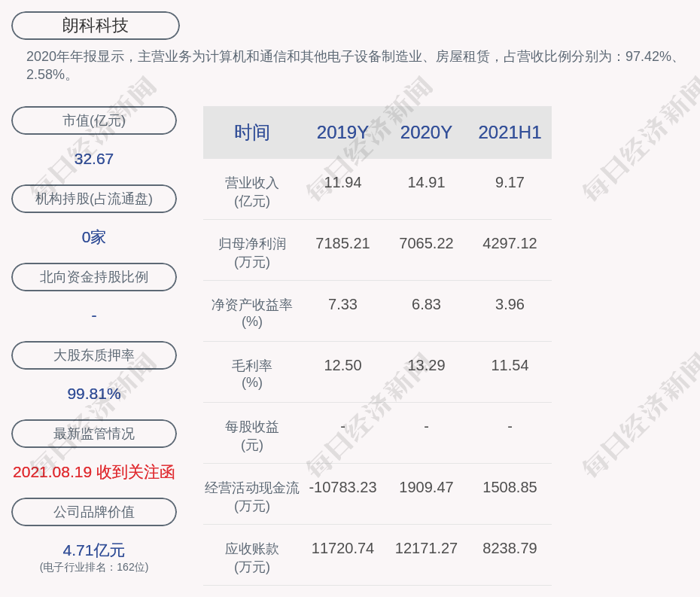Screen dimensions: 700x597
Task: Click the dash under 北向资金持股比例
Action: click(94, 315)
